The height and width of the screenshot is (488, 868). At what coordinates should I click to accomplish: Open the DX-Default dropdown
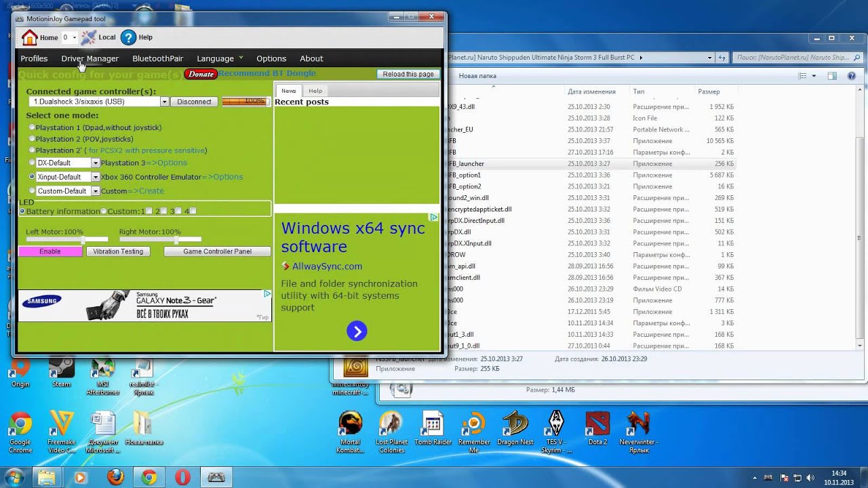96,163
